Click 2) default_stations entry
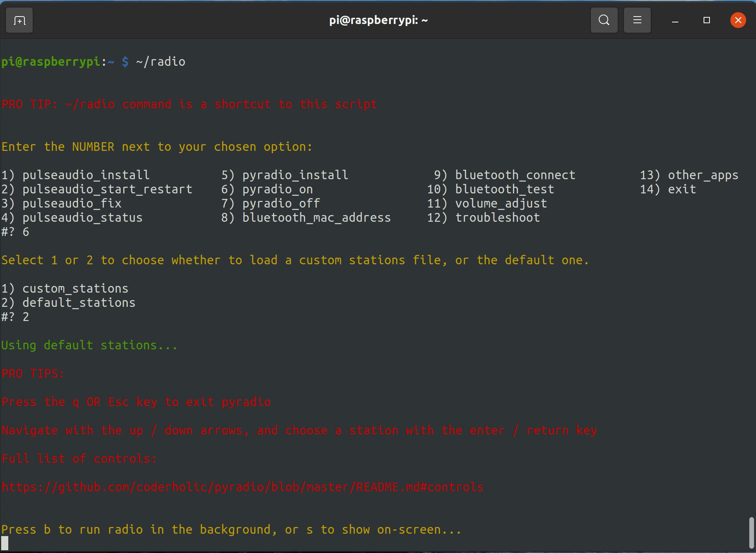Screen dimensions: 756x553 pos(68,302)
